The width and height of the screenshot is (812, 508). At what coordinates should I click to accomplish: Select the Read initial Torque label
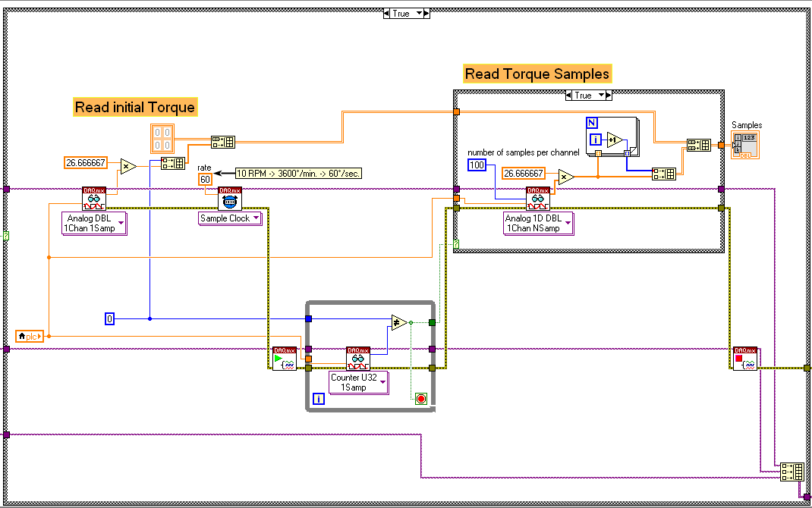135,107
